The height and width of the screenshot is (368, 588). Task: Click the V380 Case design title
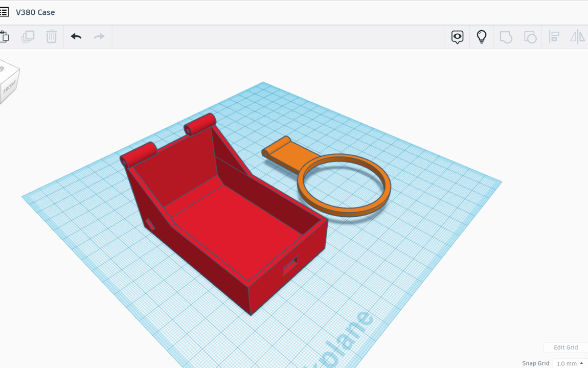pos(35,12)
